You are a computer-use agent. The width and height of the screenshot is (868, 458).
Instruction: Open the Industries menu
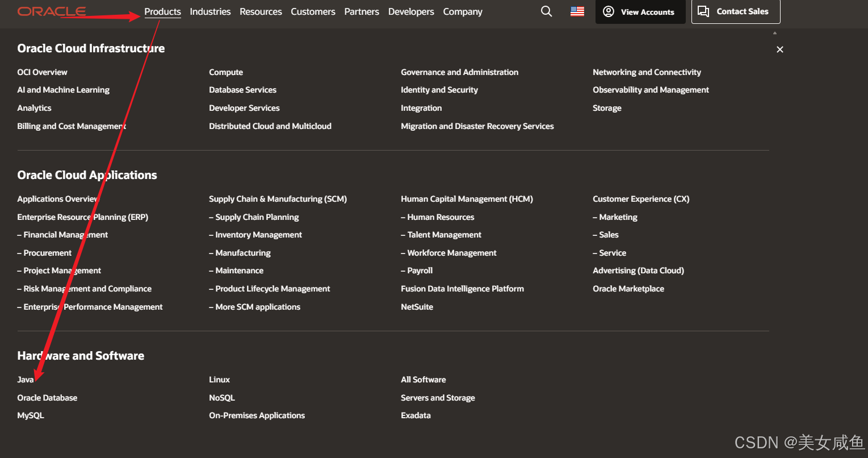(210, 11)
